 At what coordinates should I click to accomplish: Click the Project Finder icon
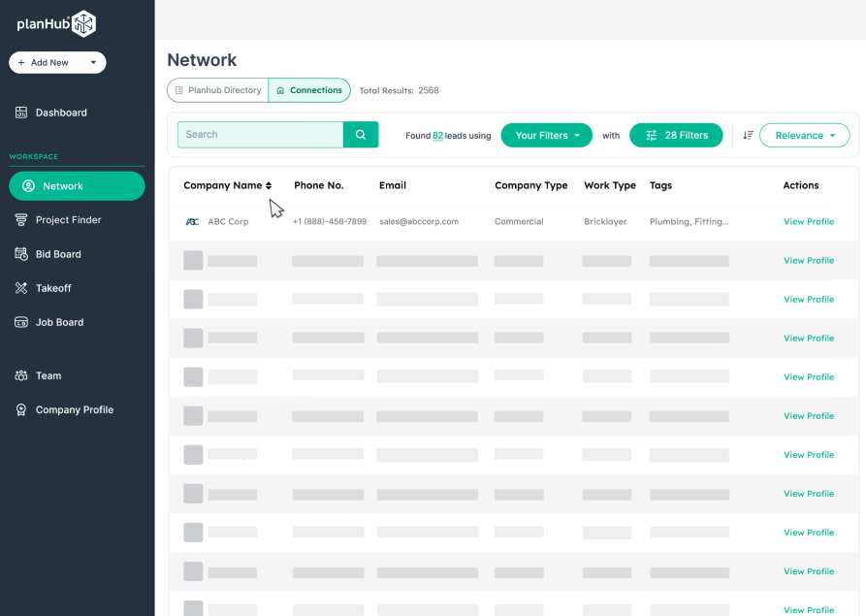click(x=21, y=220)
